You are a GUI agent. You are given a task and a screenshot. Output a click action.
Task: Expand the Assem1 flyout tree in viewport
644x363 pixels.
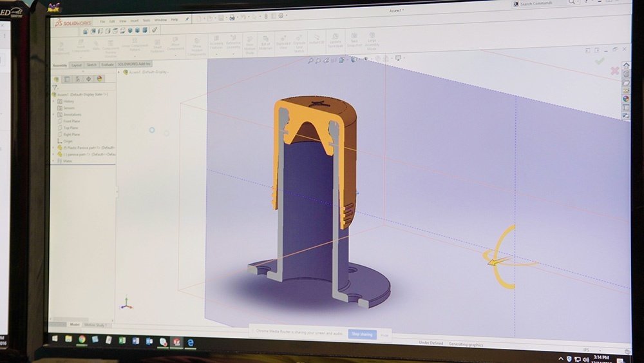coord(120,72)
